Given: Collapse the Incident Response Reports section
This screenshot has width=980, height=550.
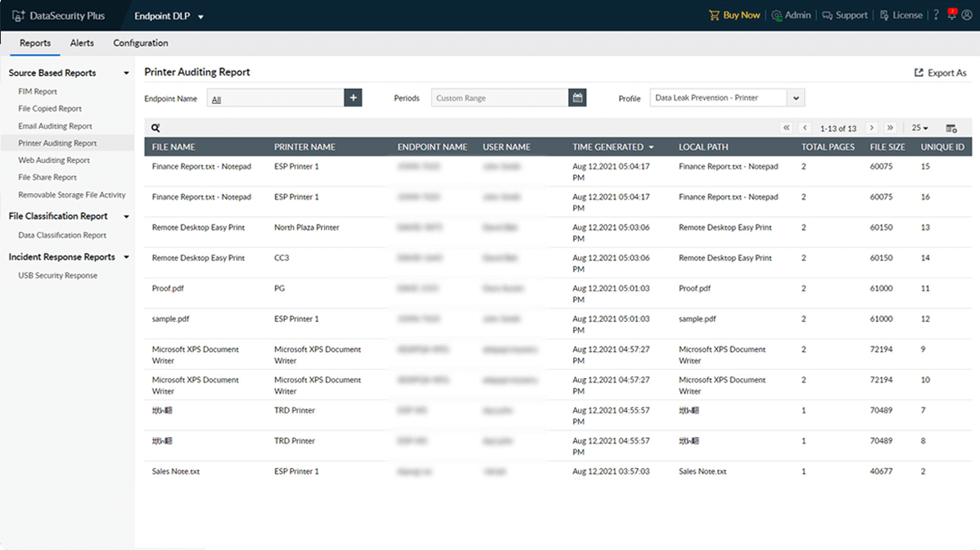Looking at the screenshot, I should click(x=126, y=257).
